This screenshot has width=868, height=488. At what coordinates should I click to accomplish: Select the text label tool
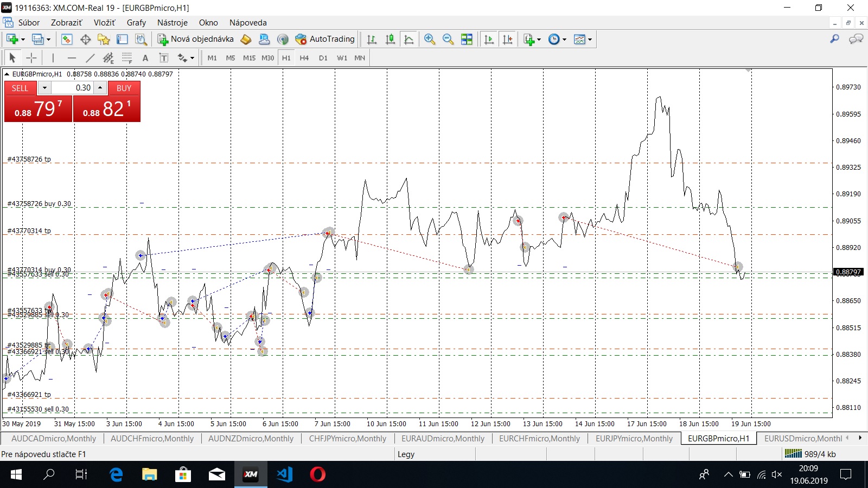pyautogui.click(x=145, y=58)
